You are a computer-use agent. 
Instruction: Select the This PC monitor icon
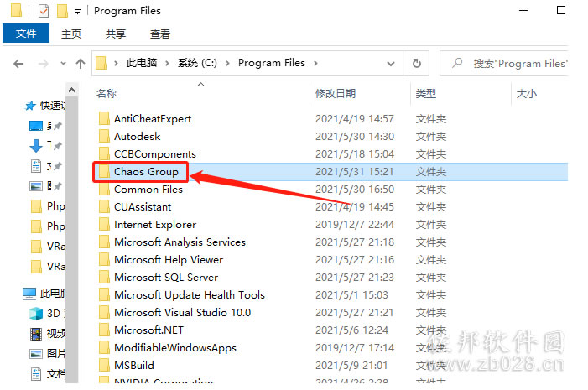(29, 294)
